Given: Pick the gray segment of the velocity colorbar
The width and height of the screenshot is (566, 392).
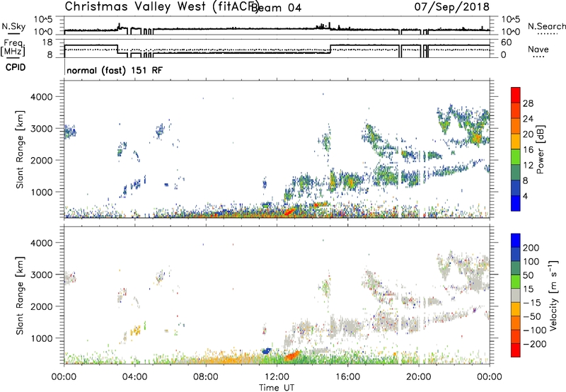Looking at the screenshot, I should 516,295.
